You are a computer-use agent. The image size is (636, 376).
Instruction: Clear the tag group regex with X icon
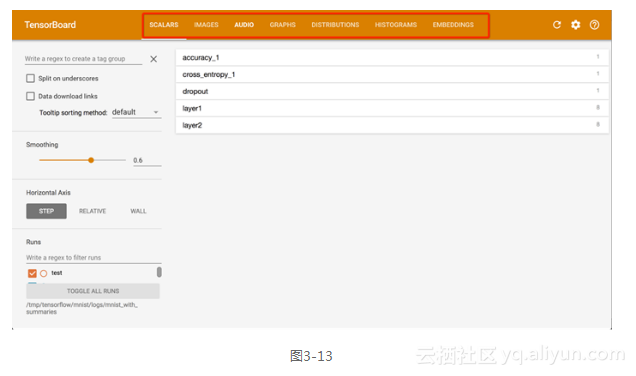click(154, 59)
